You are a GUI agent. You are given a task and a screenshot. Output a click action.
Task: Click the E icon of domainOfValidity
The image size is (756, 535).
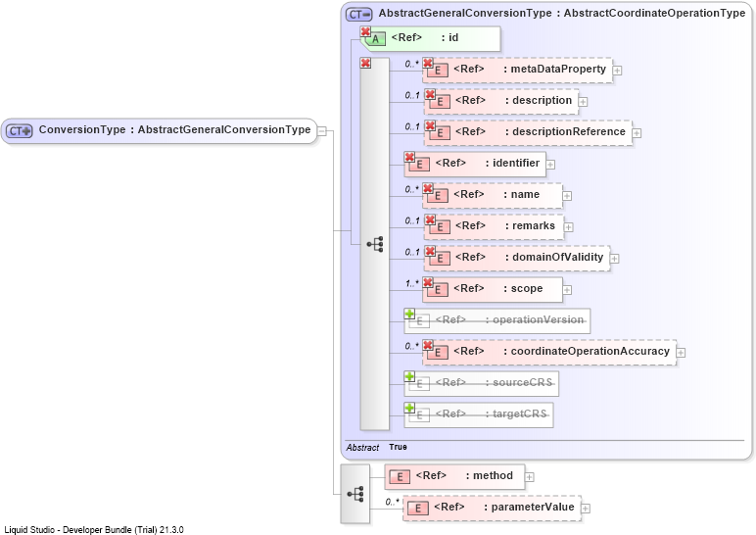pos(440,259)
